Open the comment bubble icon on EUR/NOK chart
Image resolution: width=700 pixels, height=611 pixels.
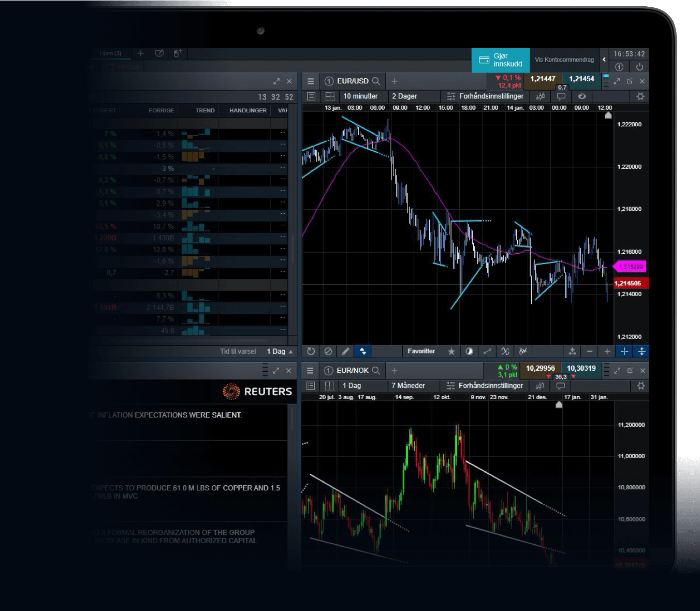560,386
